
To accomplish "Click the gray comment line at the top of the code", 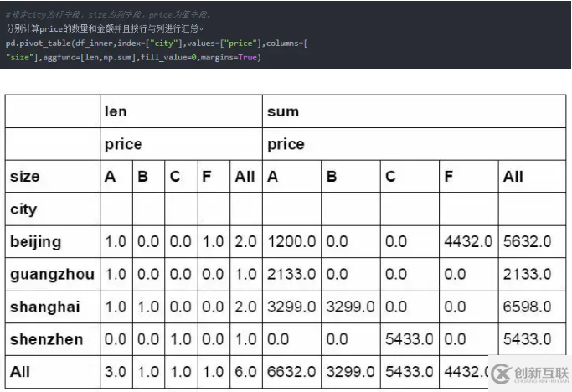I will click(x=109, y=15).
